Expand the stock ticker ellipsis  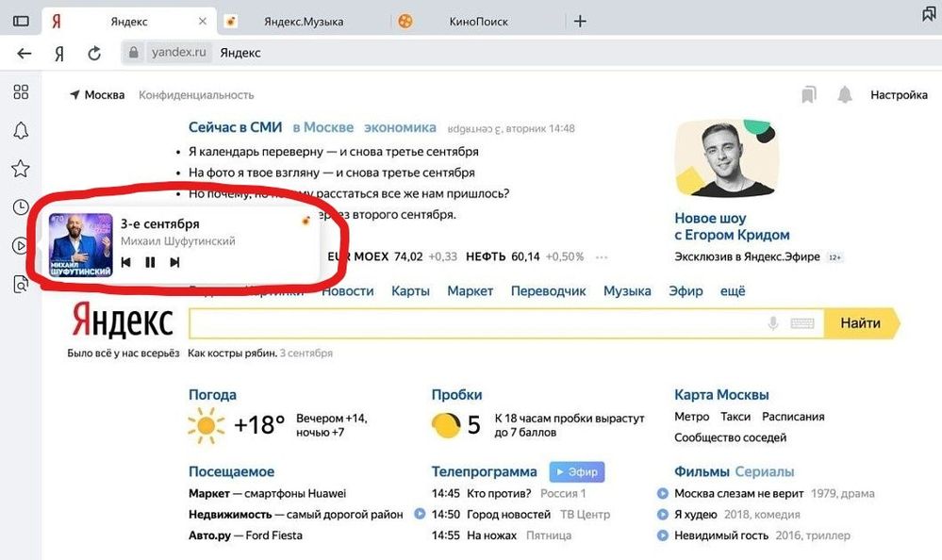pos(602,256)
